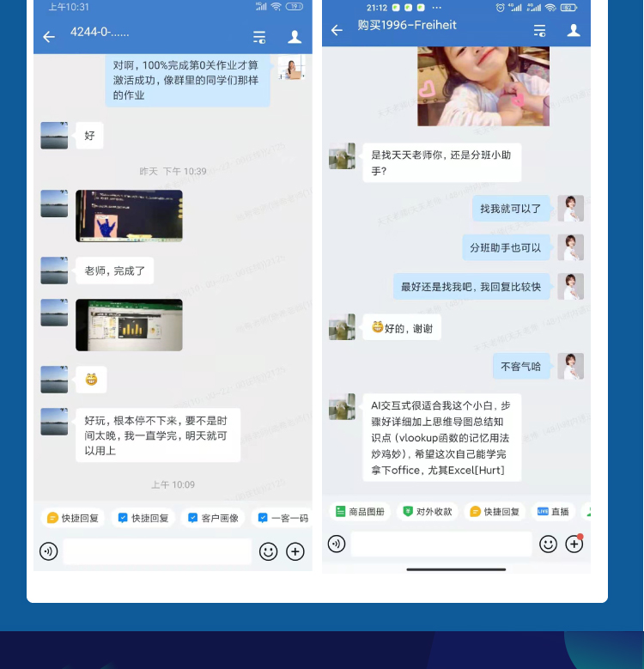The height and width of the screenshot is (669, 644).
Task: Open emoji picker in left chat
Action: click(268, 551)
